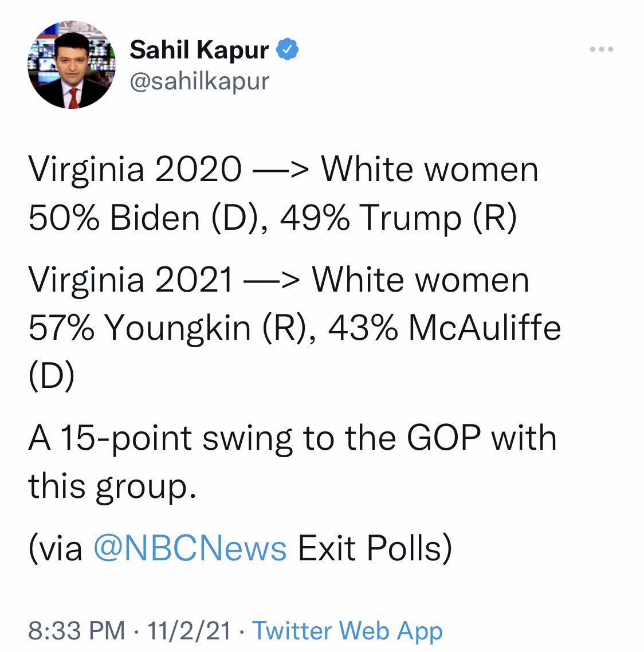
Task: Click the 8:33 PM timestamp
Action: coord(77,630)
